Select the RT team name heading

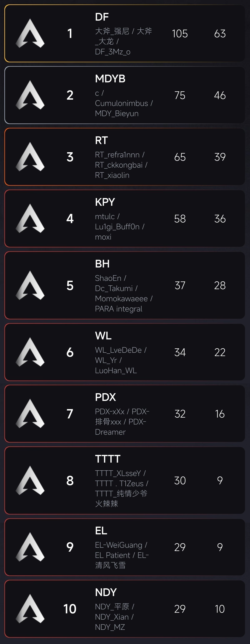coord(101,141)
